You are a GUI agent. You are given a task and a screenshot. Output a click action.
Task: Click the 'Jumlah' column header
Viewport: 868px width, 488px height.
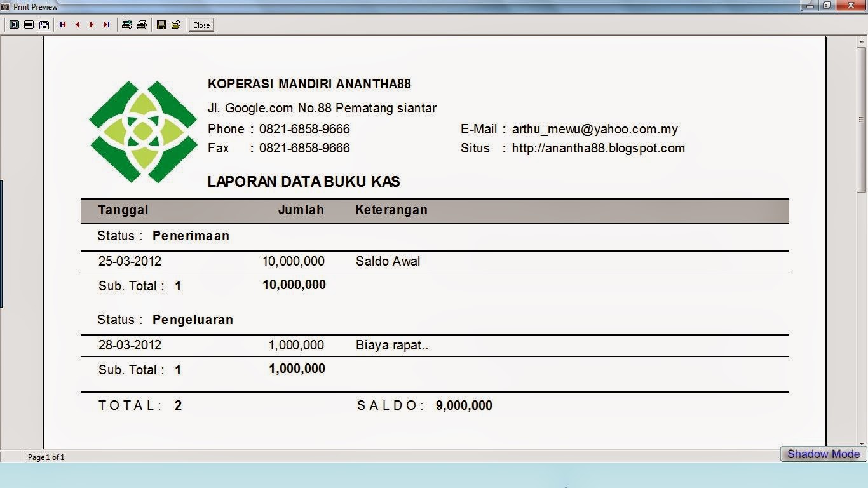(301, 210)
